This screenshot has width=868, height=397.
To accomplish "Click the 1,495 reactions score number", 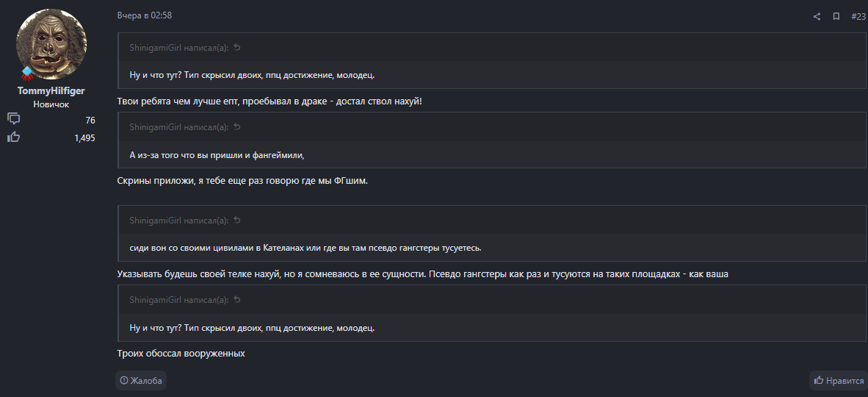I will [84, 137].
